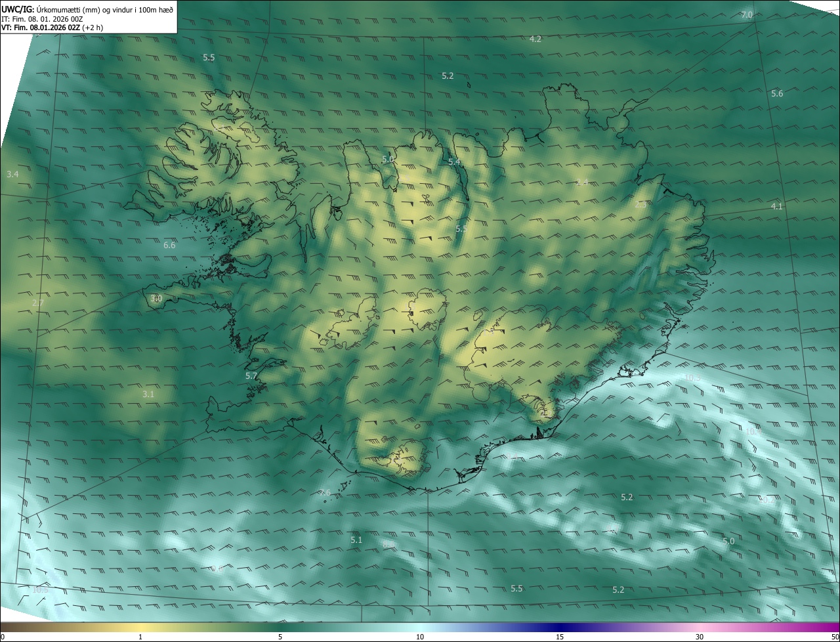The width and height of the screenshot is (840, 642).
Task: Select the IT initialization time line
Action: pos(42,19)
